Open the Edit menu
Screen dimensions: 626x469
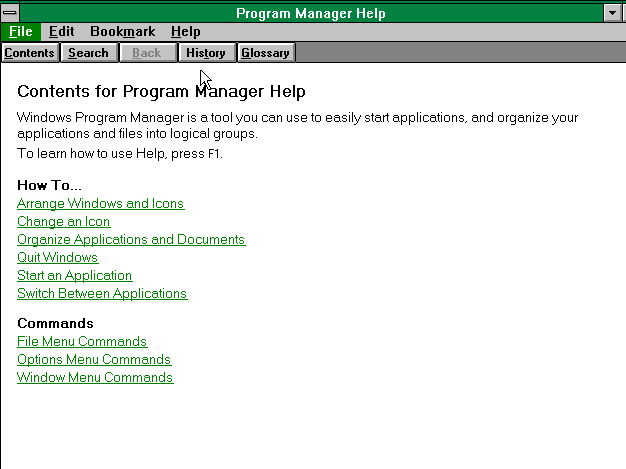61,32
